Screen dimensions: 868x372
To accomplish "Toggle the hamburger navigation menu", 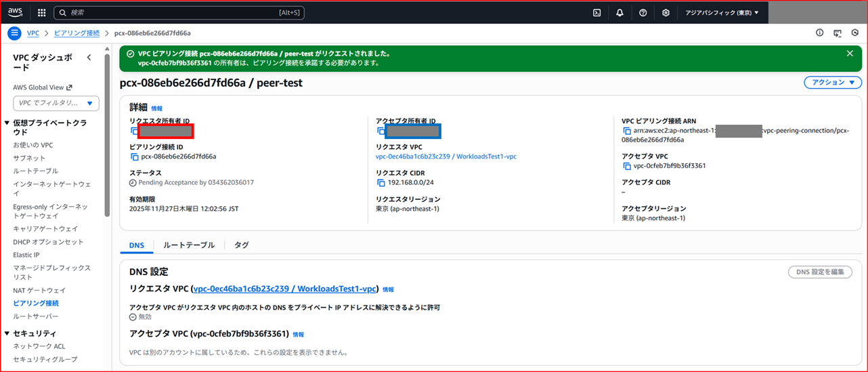I will (15, 33).
